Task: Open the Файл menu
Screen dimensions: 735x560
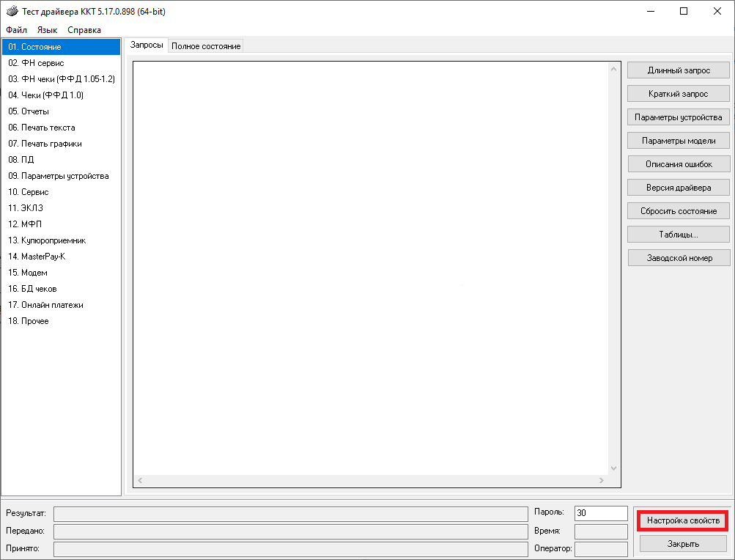Action: (16, 30)
